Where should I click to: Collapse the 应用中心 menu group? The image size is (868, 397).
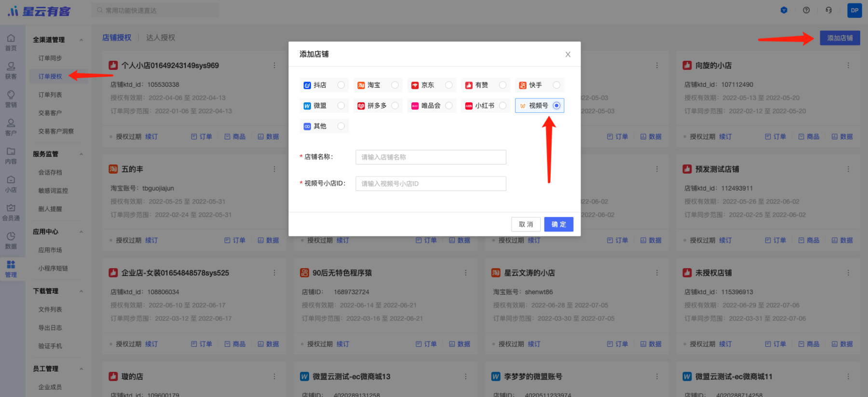(x=81, y=232)
